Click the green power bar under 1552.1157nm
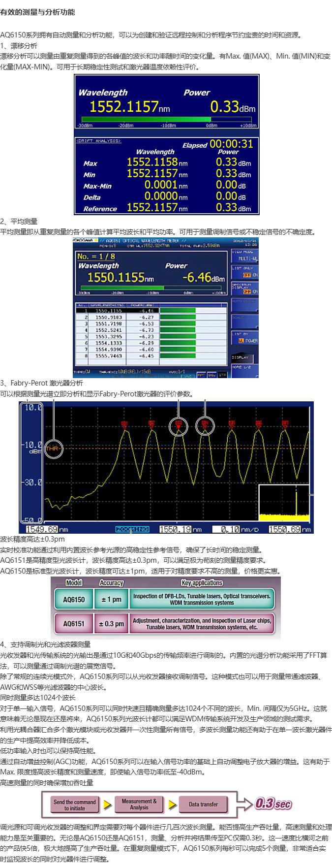332x868 pixels. point(166,119)
